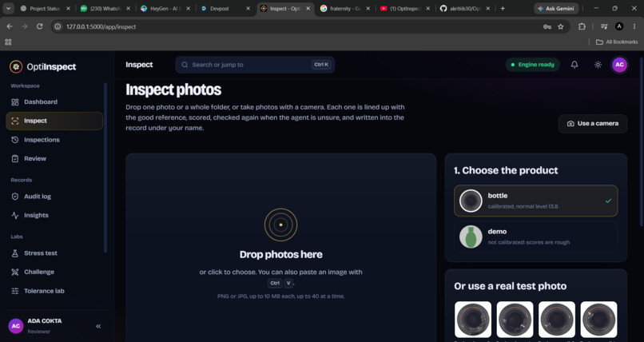
Task: Pick the third real test photo thumbnail
Action: (557, 320)
